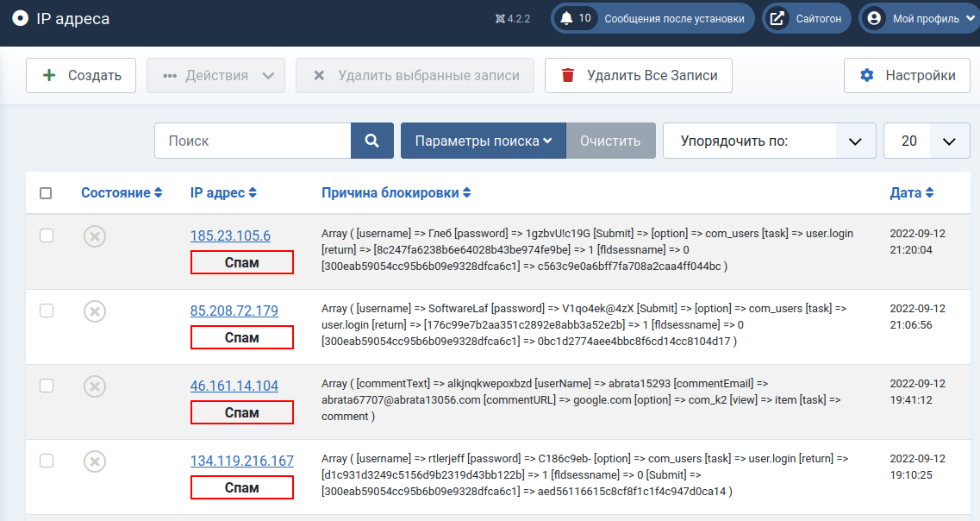Click the Спам label under 134.119.216.167
Image resolution: width=980 pixels, height=521 pixels.
(242, 488)
